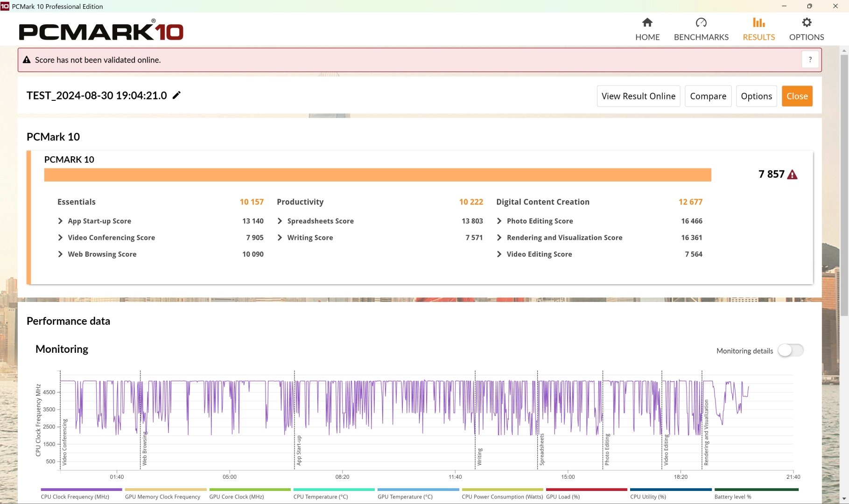
Task: Click the pencil icon to rename result
Action: (x=176, y=95)
